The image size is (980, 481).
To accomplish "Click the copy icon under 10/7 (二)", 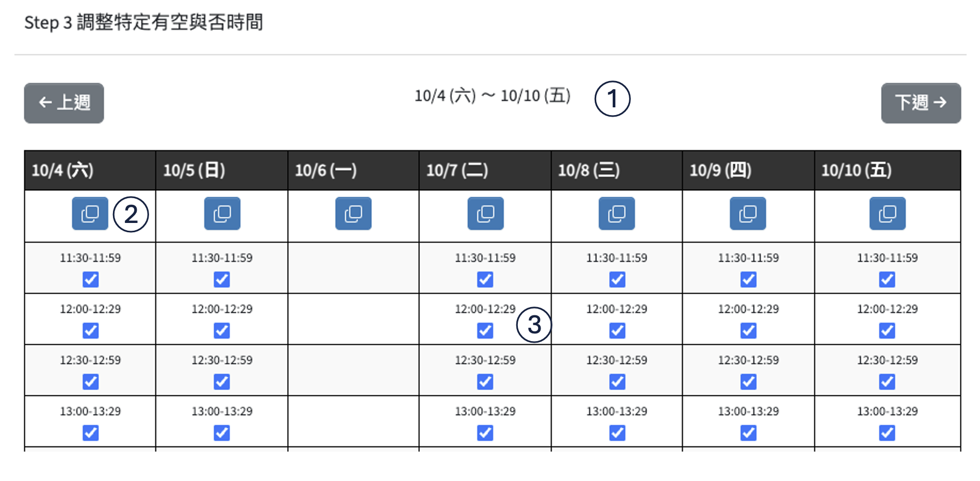I will (x=485, y=214).
